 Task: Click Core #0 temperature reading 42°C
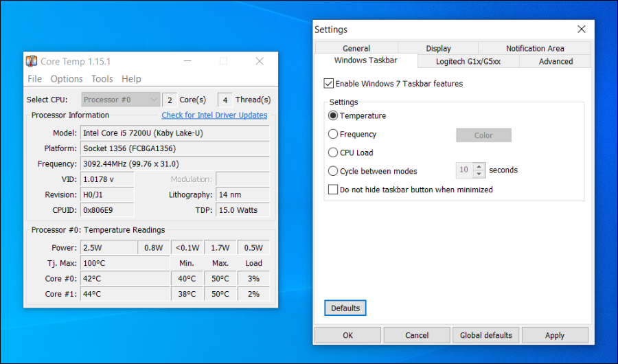[125, 278]
